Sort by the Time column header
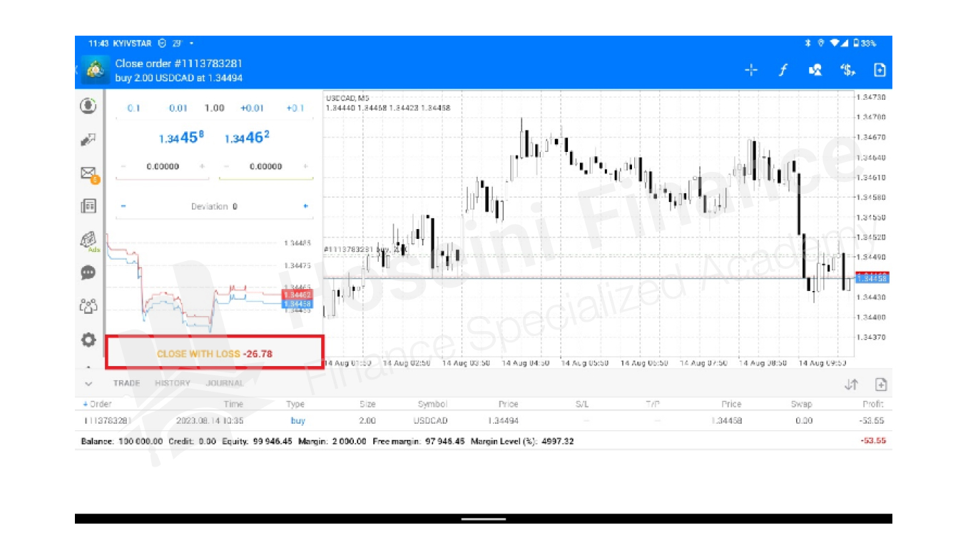Screen dimensions: 968x560 tap(233, 404)
